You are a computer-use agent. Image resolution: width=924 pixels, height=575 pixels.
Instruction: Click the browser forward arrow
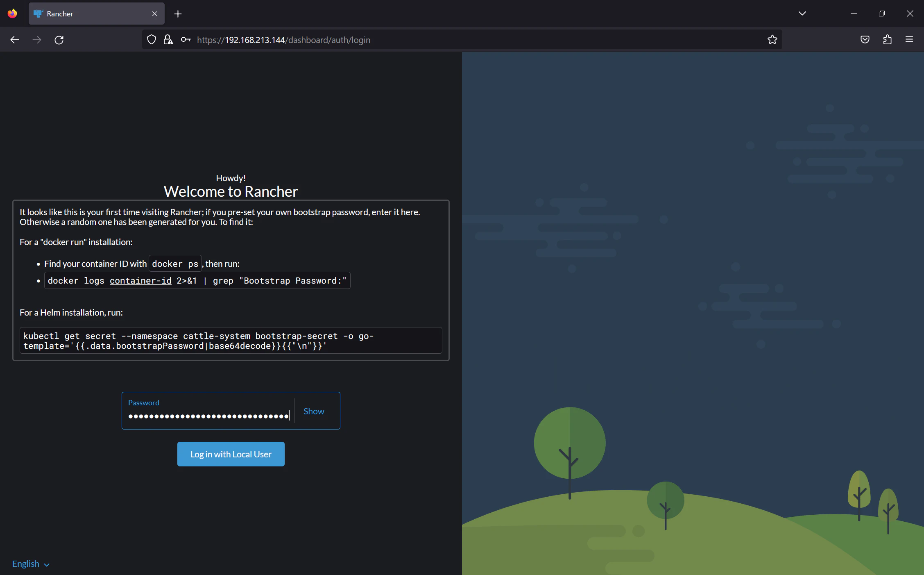tap(37, 40)
